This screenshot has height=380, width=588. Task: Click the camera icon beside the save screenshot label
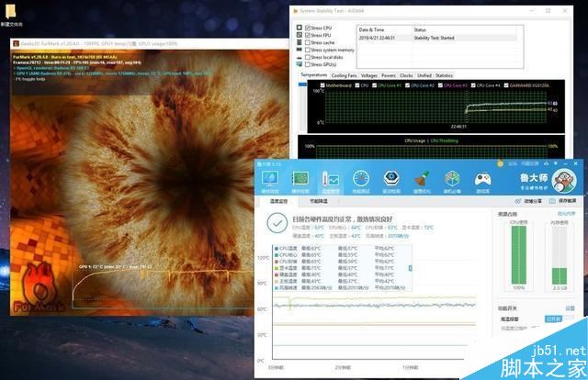tap(552, 201)
